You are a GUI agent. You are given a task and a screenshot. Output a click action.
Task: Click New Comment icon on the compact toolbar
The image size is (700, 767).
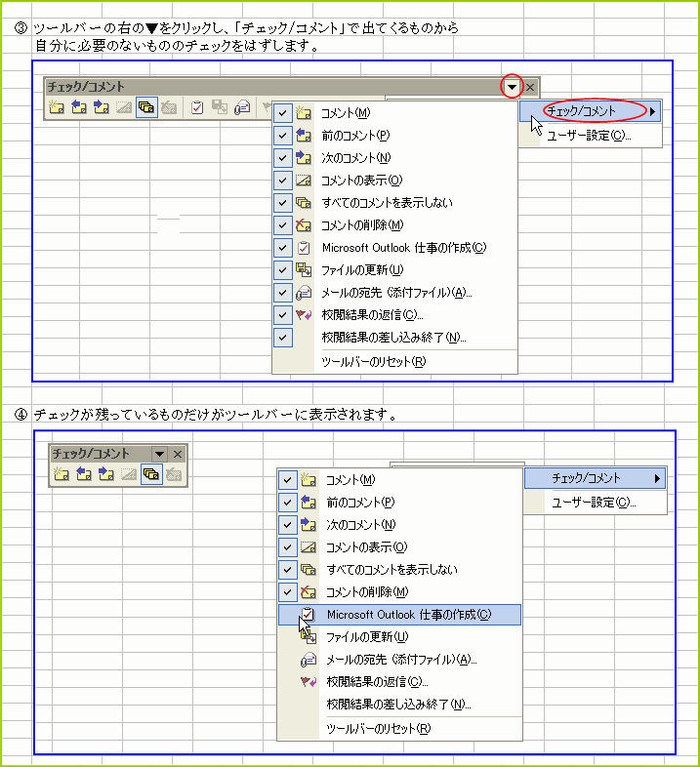[x=62, y=473]
